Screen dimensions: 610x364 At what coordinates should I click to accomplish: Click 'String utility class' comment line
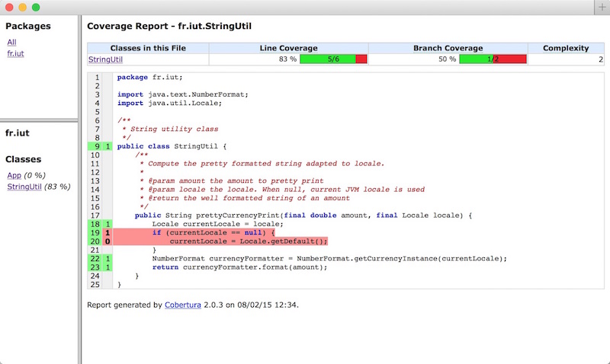(170, 129)
